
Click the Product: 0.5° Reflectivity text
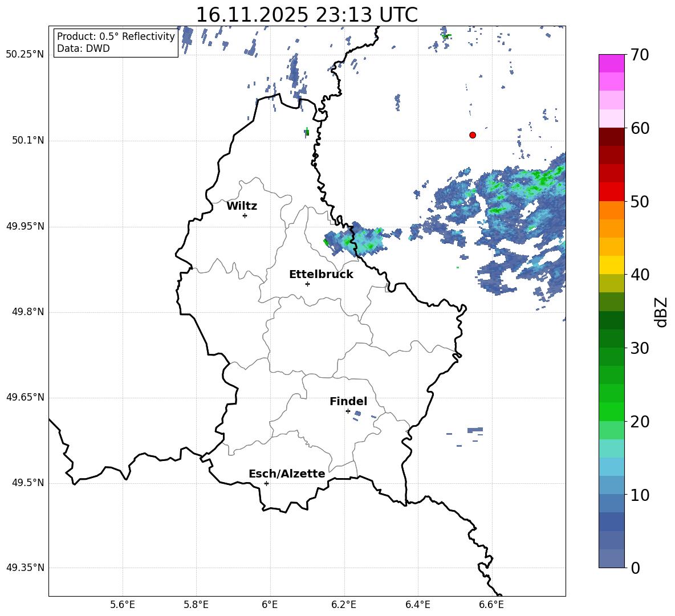pos(116,36)
